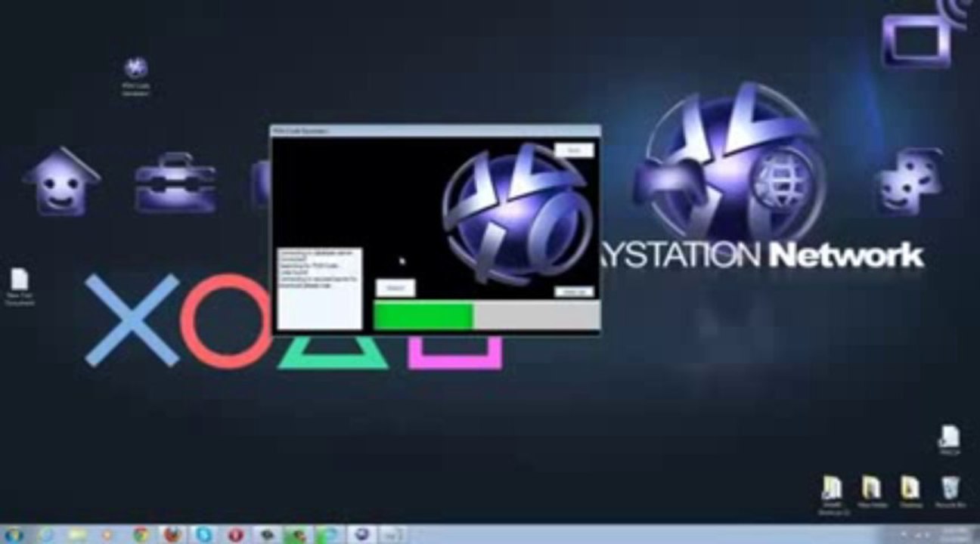The width and height of the screenshot is (980, 544).
Task: Open the PSN Code Generator desktop shortcut
Action: click(136, 76)
